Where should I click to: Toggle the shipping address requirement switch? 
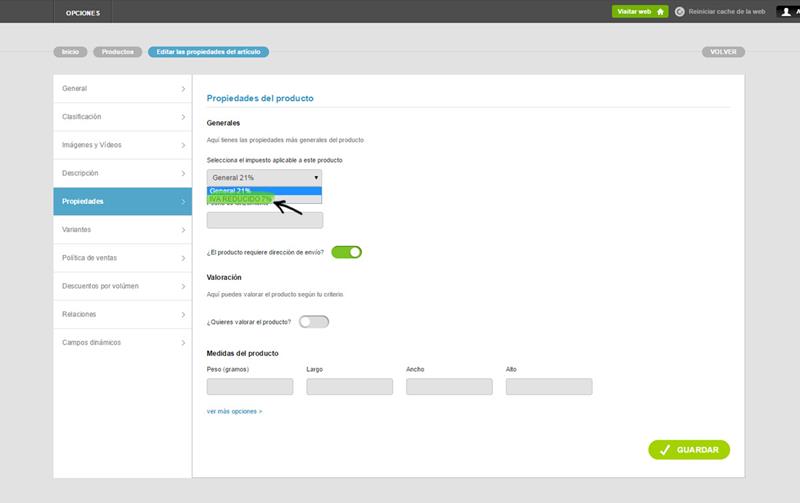[x=346, y=252]
